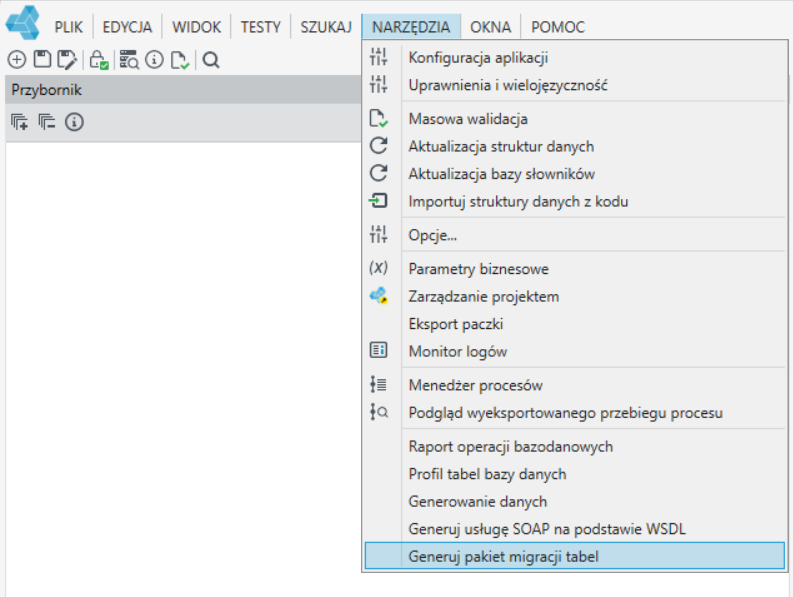The height and width of the screenshot is (597, 793).
Task: Click the lock with green check icon
Action: pyautogui.click(x=99, y=60)
